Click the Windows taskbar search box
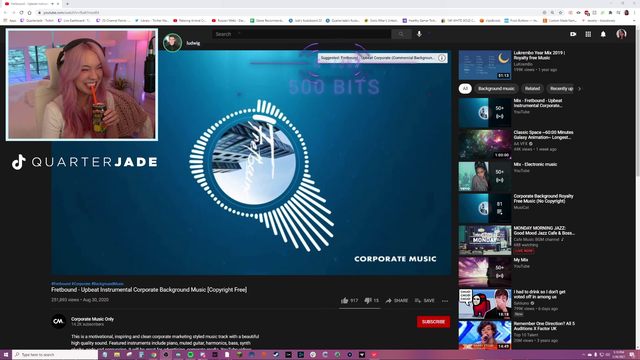This screenshot has width=640, height=360. click(55, 355)
